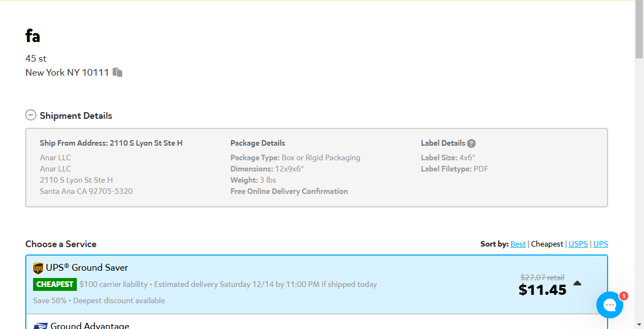
Task: Filter services by USPS
Action: coord(578,244)
